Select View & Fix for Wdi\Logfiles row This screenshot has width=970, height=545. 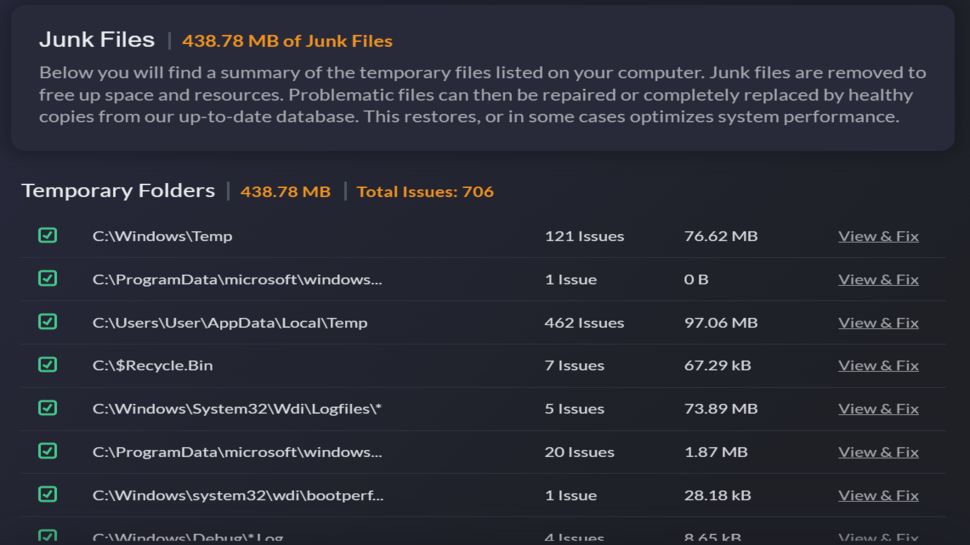(878, 409)
